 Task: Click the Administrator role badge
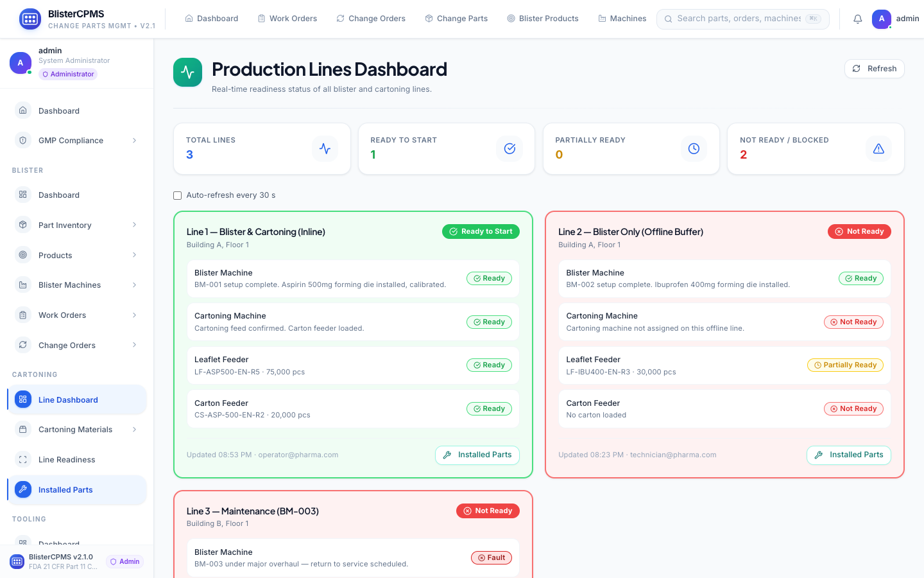pos(68,74)
